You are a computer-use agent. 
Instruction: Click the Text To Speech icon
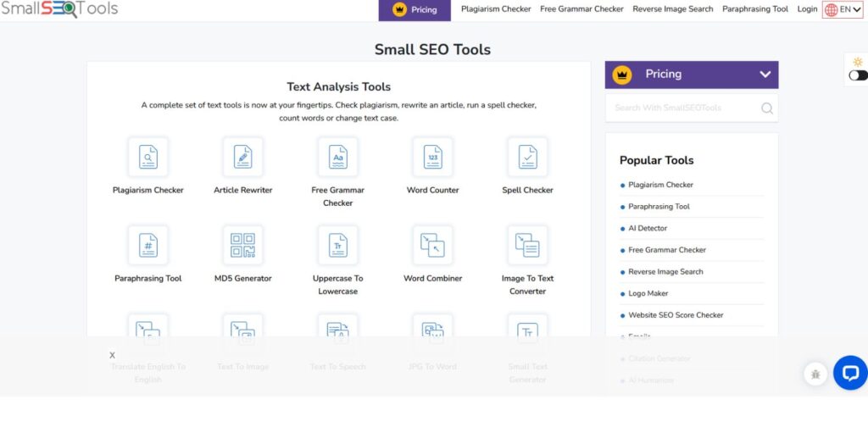tap(337, 332)
